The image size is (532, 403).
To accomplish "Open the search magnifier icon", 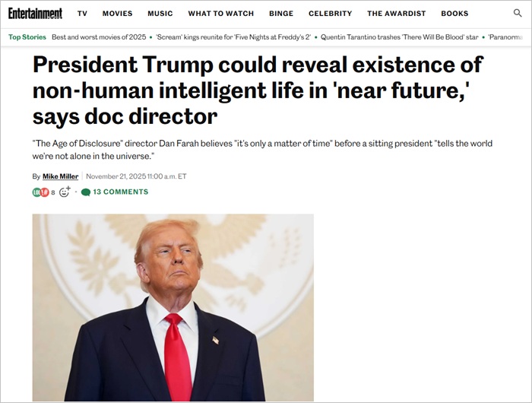I will (517, 13).
